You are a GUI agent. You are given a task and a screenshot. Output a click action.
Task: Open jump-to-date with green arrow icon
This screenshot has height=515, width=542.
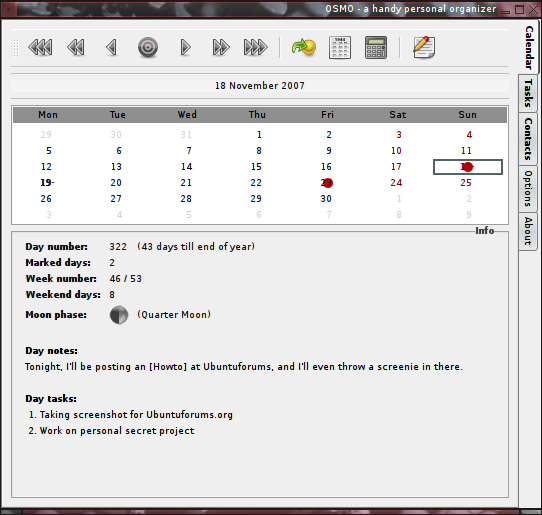tap(304, 47)
